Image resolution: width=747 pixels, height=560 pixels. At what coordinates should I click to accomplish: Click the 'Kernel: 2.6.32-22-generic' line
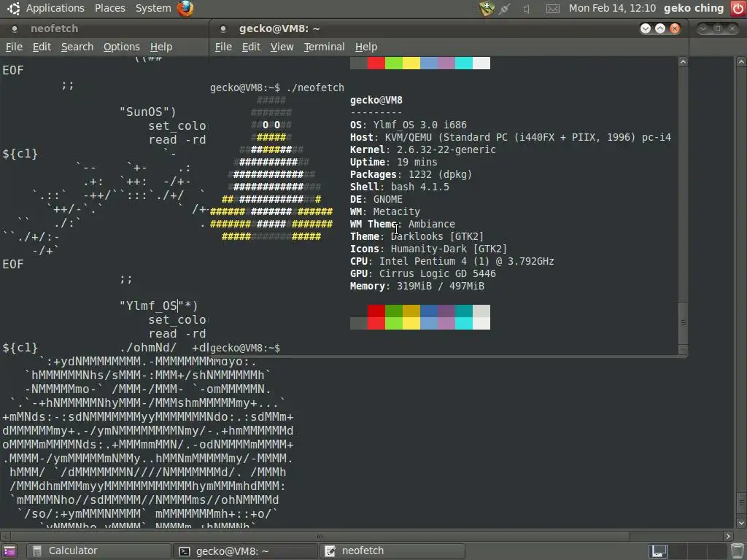[x=423, y=149]
